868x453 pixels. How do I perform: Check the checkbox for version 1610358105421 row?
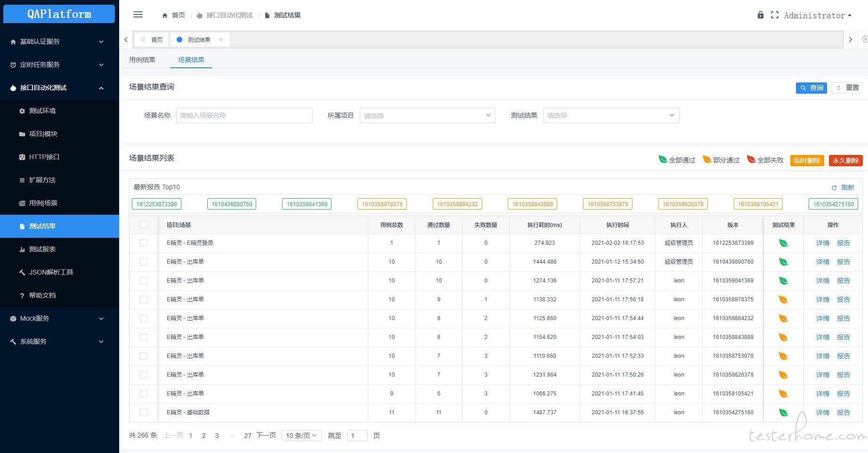coord(144,394)
